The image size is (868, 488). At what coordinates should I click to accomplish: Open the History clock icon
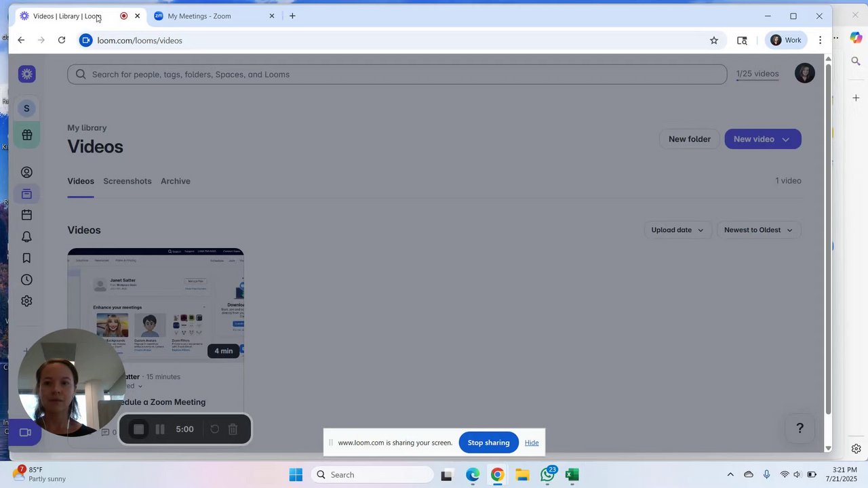(x=26, y=279)
